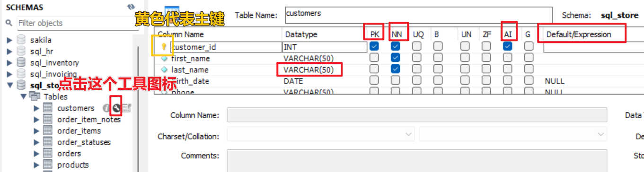Viewport: 644px width, 172px height.
Task: Enable PK checkbox for last_name
Action: tap(374, 69)
